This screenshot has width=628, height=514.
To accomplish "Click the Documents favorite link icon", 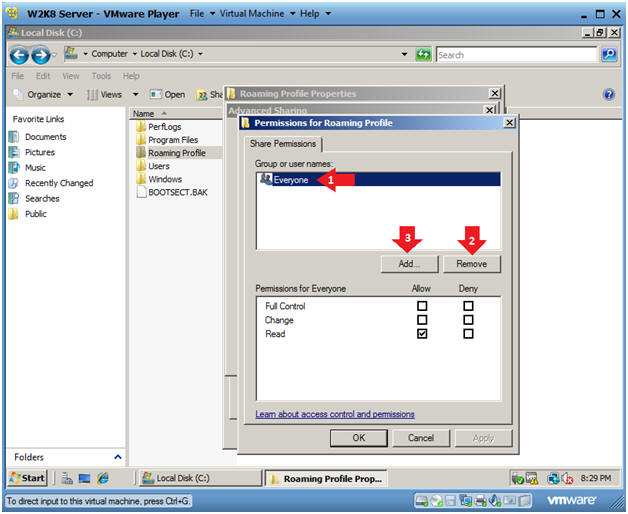I will pyautogui.click(x=14, y=137).
